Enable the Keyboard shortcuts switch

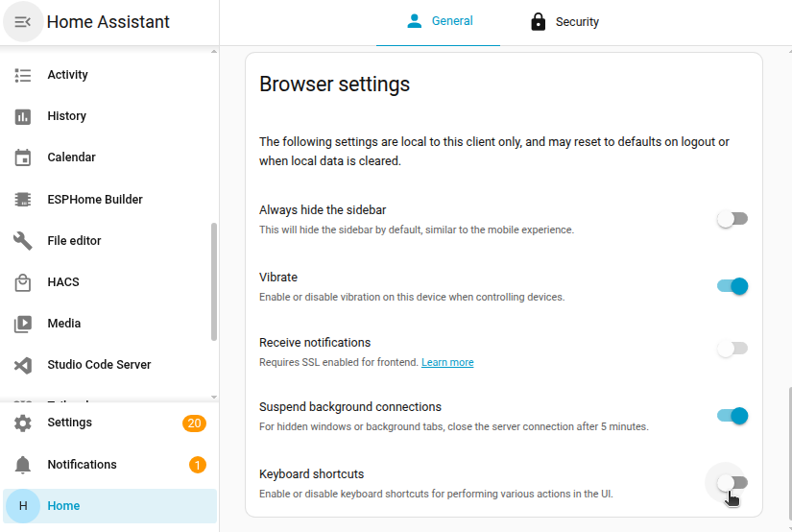point(732,482)
